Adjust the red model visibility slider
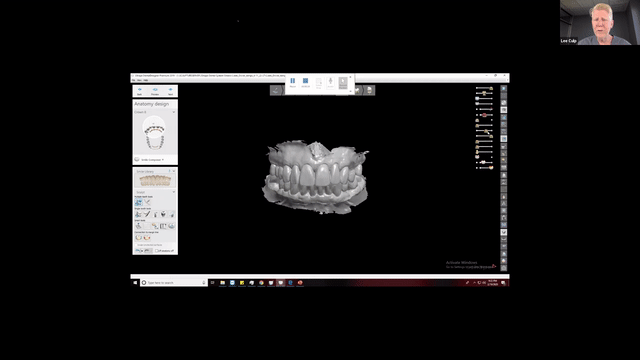 (x=484, y=115)
